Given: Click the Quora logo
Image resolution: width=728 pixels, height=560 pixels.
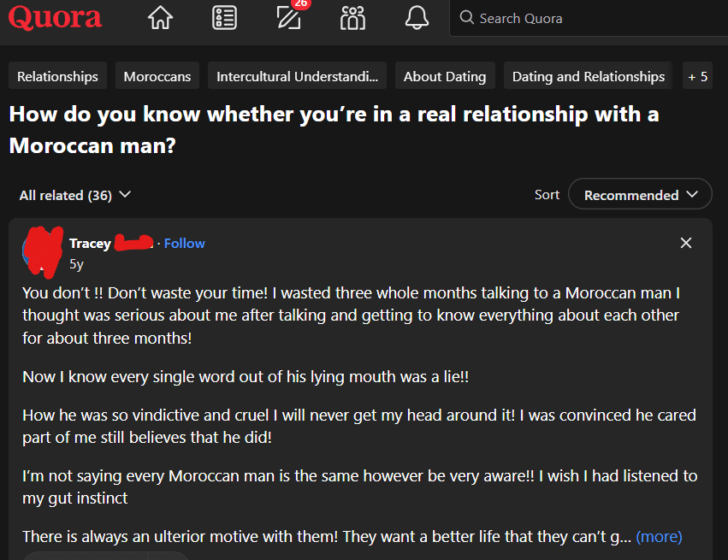Looking at the screenshot, I should tap(55, 17).
